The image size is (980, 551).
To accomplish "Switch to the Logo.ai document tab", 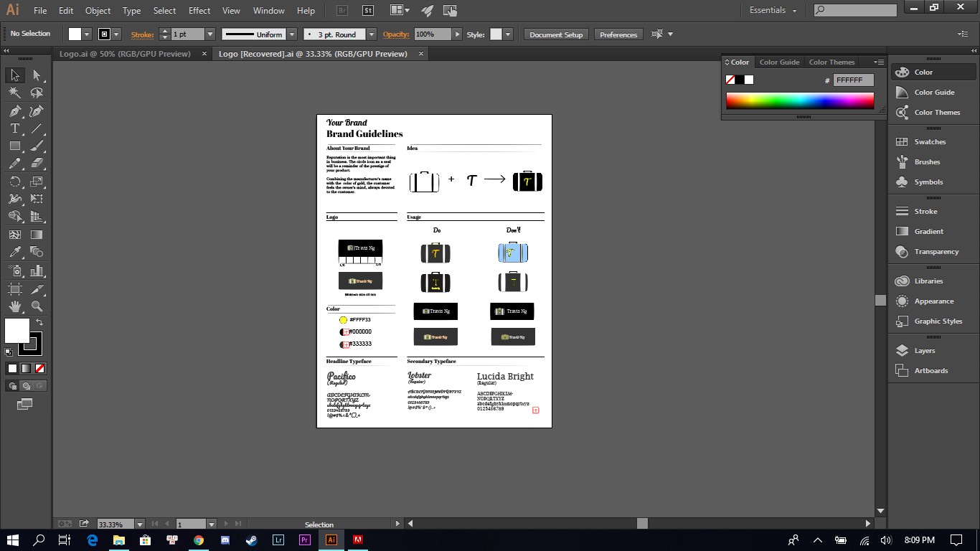I will tap(125, 54).
